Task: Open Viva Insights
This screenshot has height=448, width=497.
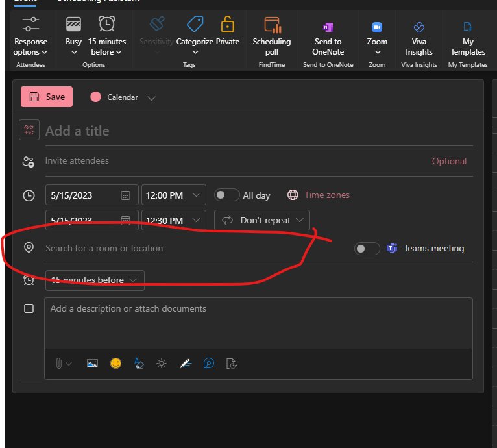Action: 418,39
